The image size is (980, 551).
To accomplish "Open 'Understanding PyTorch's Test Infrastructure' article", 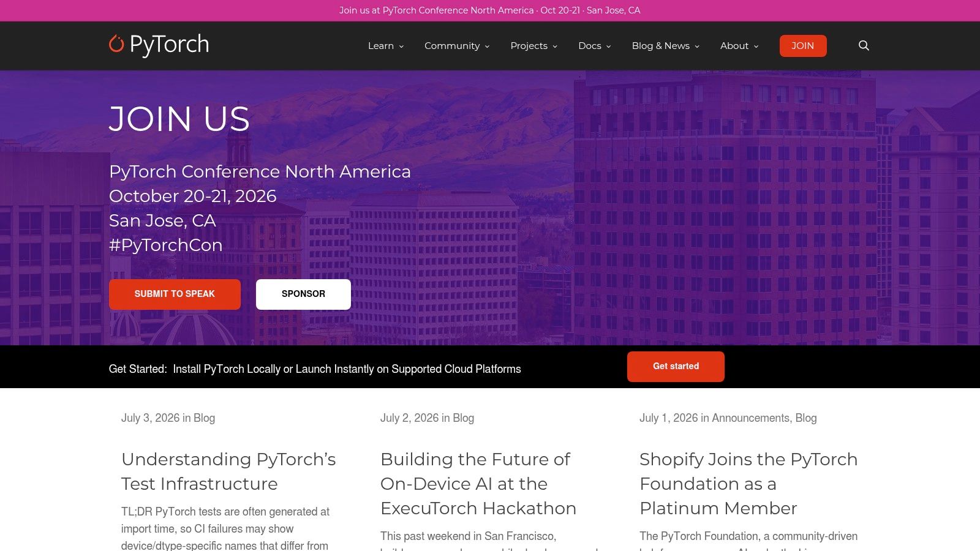I will click(x=228, y=471).
